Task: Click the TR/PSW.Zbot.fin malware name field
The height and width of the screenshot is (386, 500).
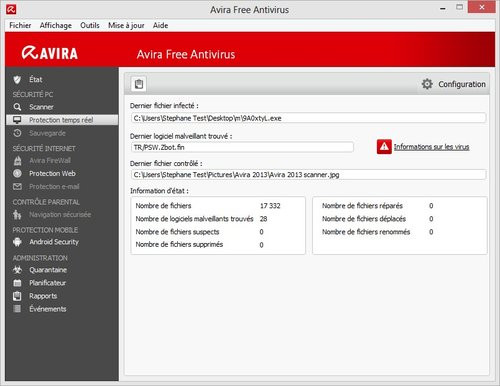Action: (x=242, y=147)
